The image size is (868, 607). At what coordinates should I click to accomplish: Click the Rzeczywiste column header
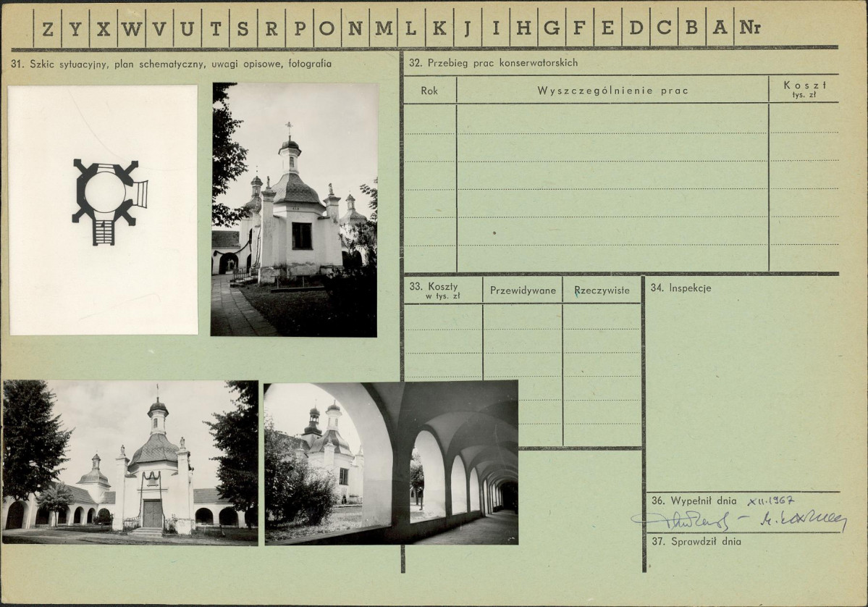tap(602, 290)
